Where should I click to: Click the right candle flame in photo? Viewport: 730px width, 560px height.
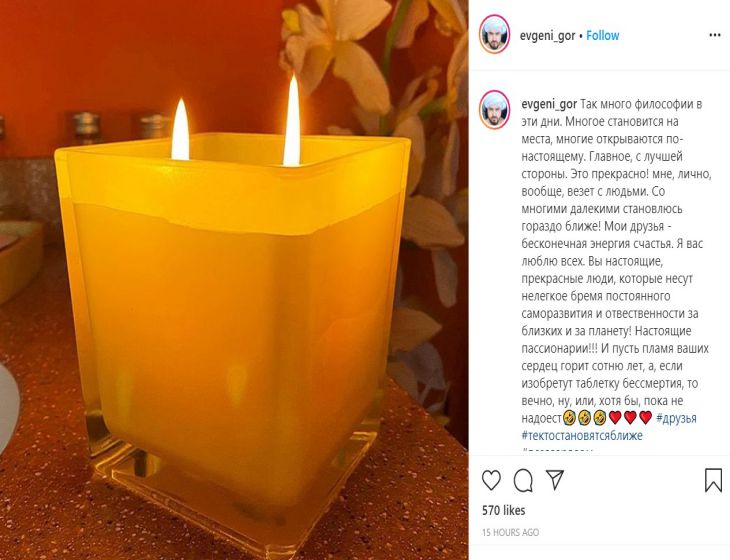292,121
